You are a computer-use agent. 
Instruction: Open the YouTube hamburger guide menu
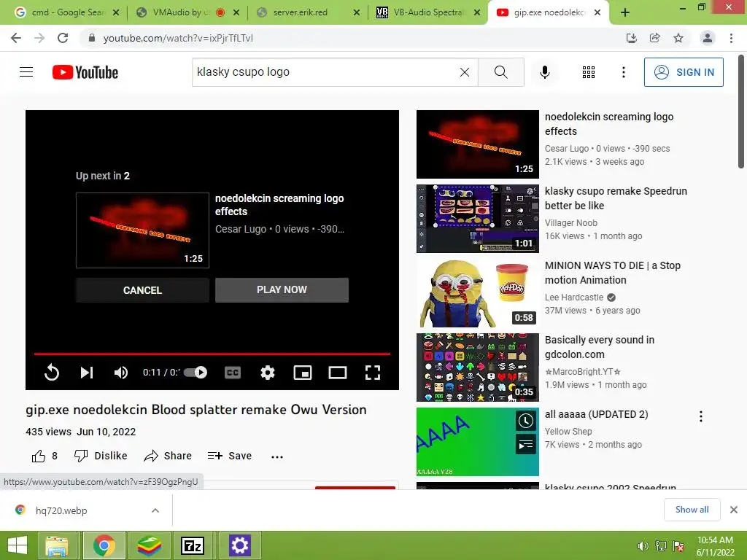(26, 72)
